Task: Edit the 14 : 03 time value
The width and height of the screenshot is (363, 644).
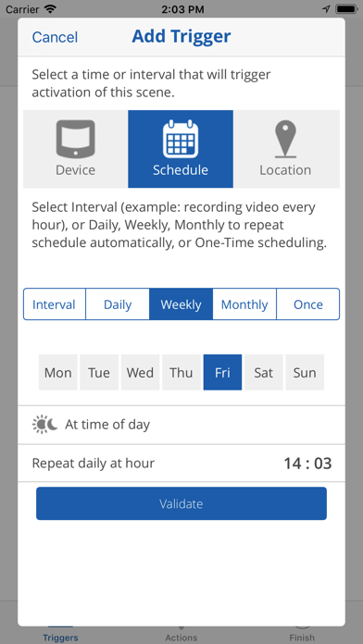Action: [x=308, y=464]
